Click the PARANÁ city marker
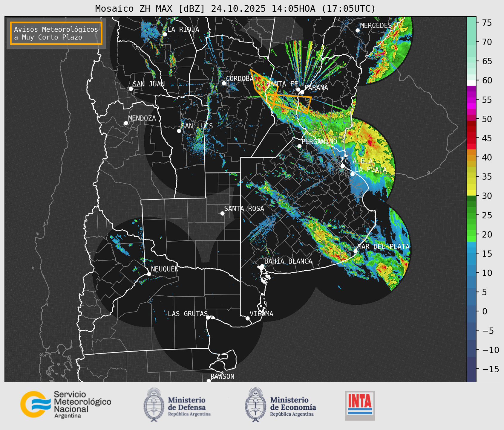This screenshot has width=504, height=430. click(x=302, y=92)
